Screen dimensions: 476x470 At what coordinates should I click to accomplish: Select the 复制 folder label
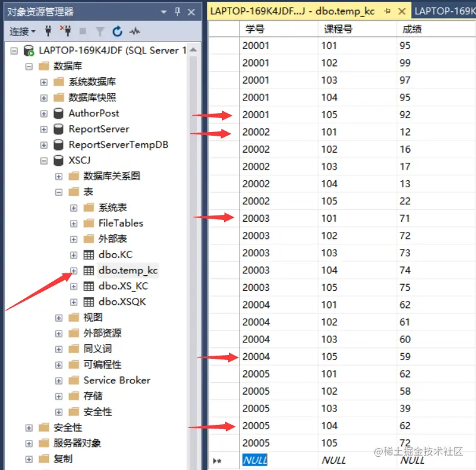[63, 459]
